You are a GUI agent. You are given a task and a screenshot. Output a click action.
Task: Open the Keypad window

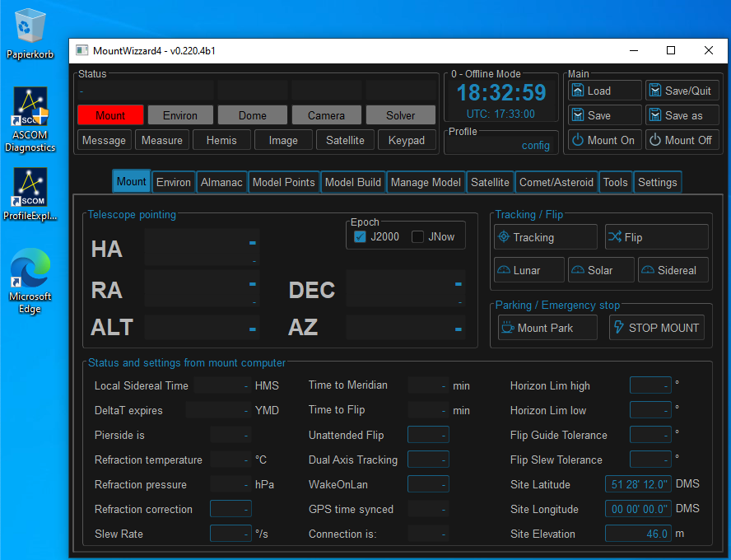point(407,140)
